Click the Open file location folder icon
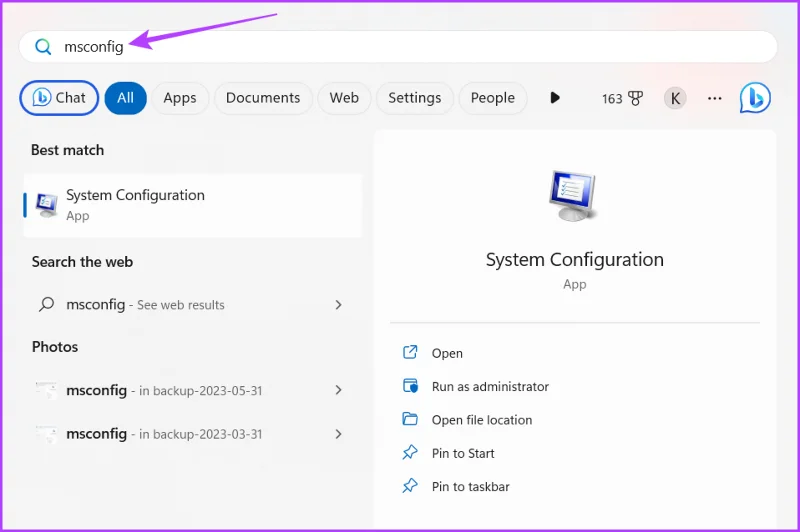Viewport: 800px width, 532px height. point(410,419)
